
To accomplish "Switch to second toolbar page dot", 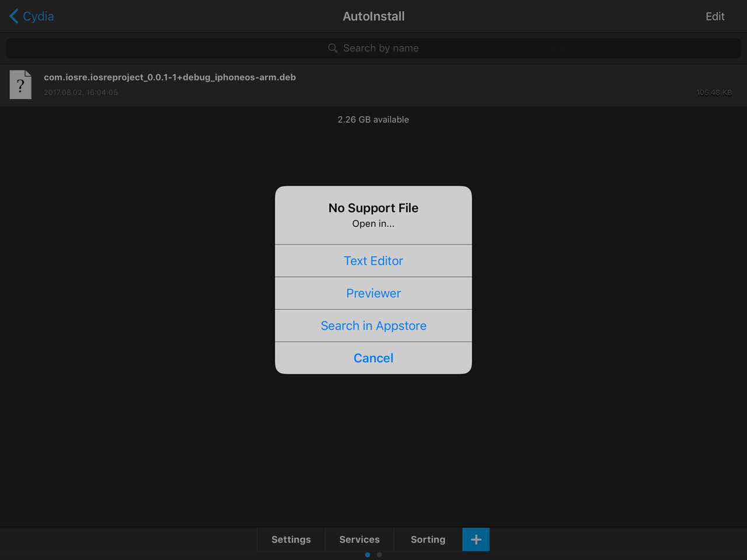I will 379,555.
